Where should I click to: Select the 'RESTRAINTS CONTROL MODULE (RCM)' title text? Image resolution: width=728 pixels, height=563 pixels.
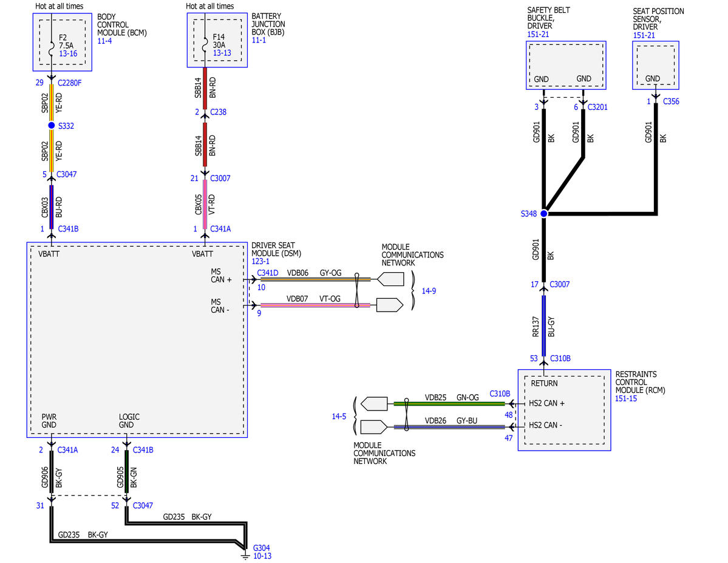pos(640,382)
